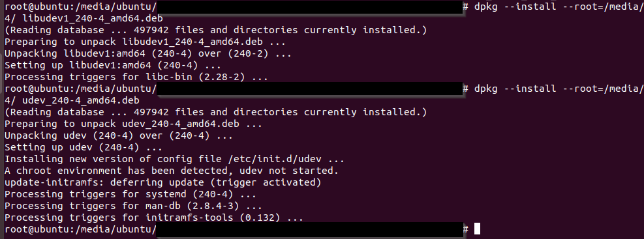644x239 pixels.
Task: Click the 'Processing triggers for man-db' line
Action: pyautogui.click(x=134, y=206)
